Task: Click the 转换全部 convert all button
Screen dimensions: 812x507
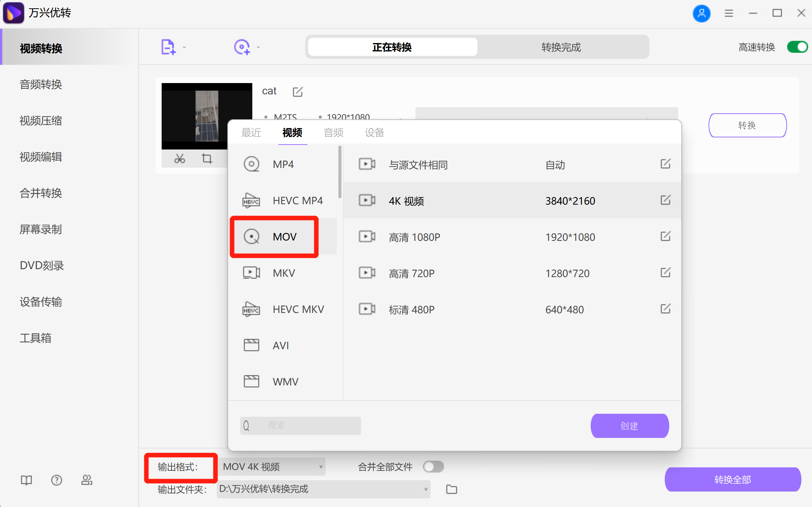Action: point(733,479)
